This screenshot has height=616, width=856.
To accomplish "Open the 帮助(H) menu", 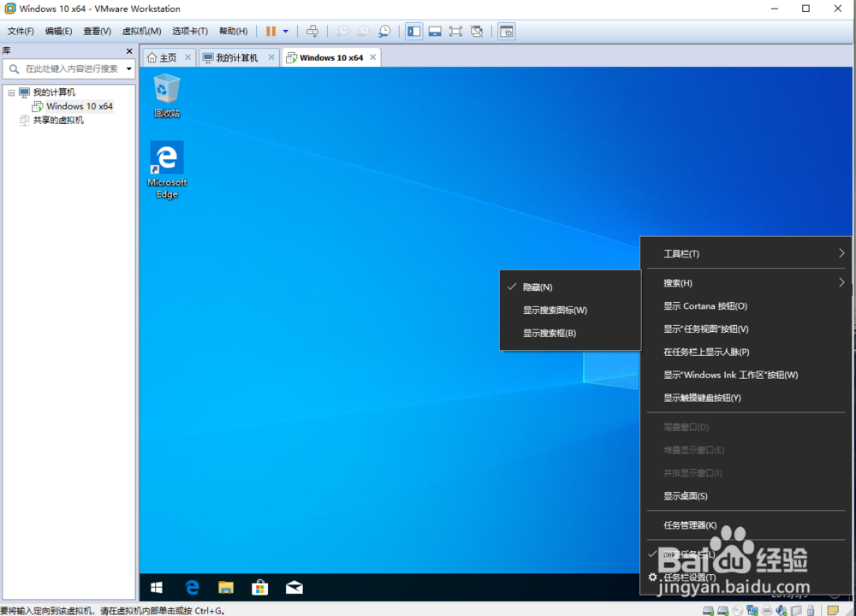I will (x=233, y=31).
